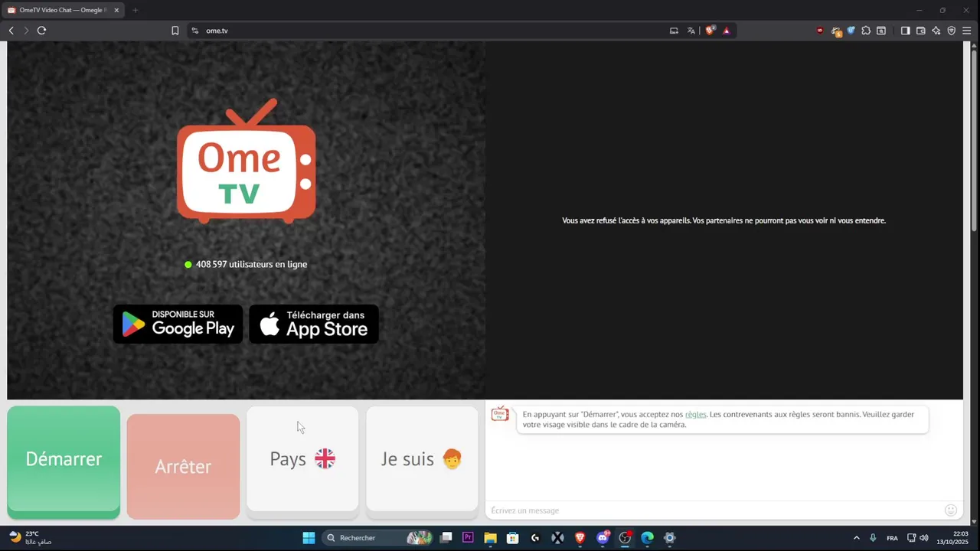Focus the Écrivez un message field
Image resolution: width=980 pixels, height=551 pixels.
[x=714, y=510]
